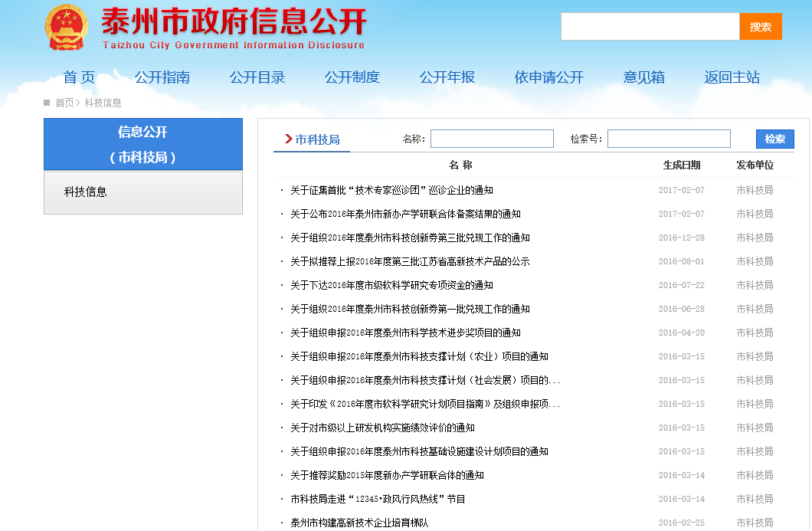Select 科技信息 in the left sidebar
Viewport: 812px width, 531px height.
[86, 192]
